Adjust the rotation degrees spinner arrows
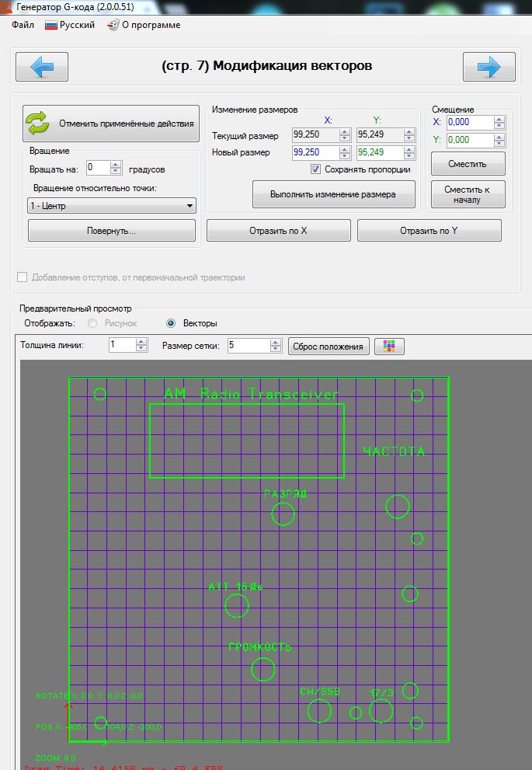Screen dimensions: 532x770 click(x=116, y=168)
